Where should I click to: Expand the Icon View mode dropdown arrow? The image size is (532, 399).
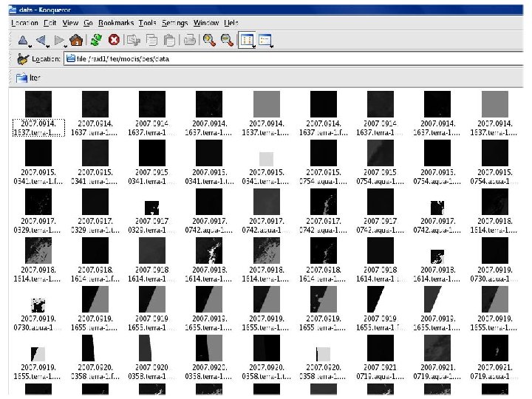(253, 46)
